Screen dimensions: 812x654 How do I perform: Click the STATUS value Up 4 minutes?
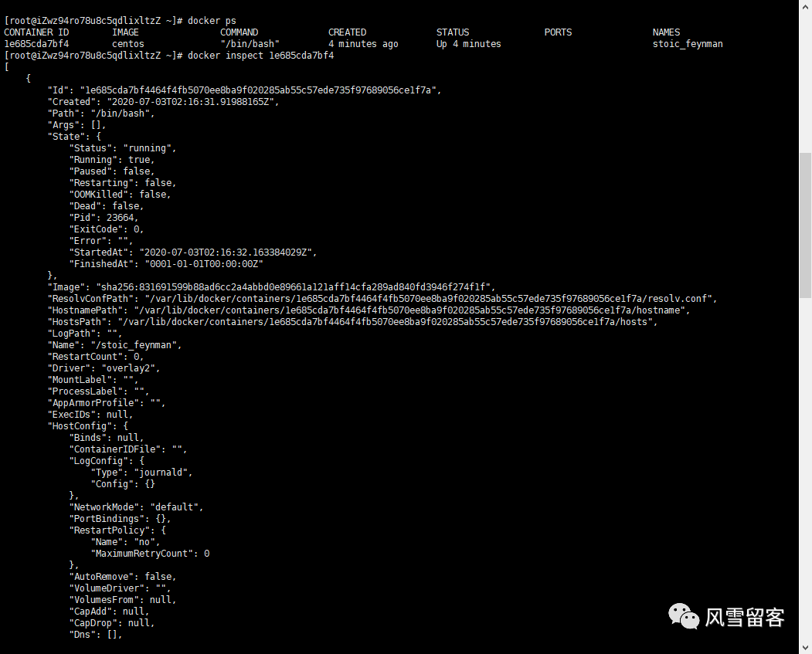point(469,44)
